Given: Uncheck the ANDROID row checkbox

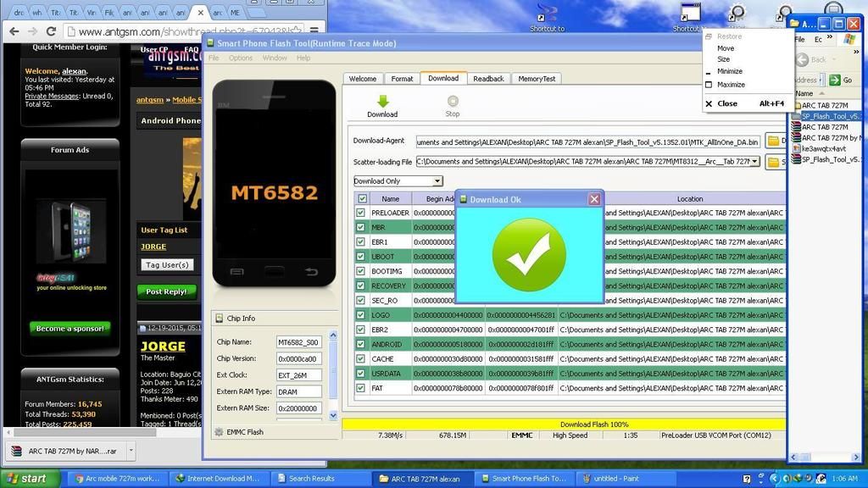Looking at the screenshot, I should point(361,344).
